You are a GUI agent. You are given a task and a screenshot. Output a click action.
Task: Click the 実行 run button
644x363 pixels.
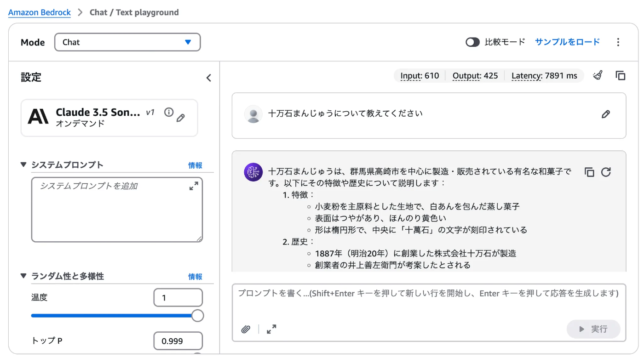(593, 329)
